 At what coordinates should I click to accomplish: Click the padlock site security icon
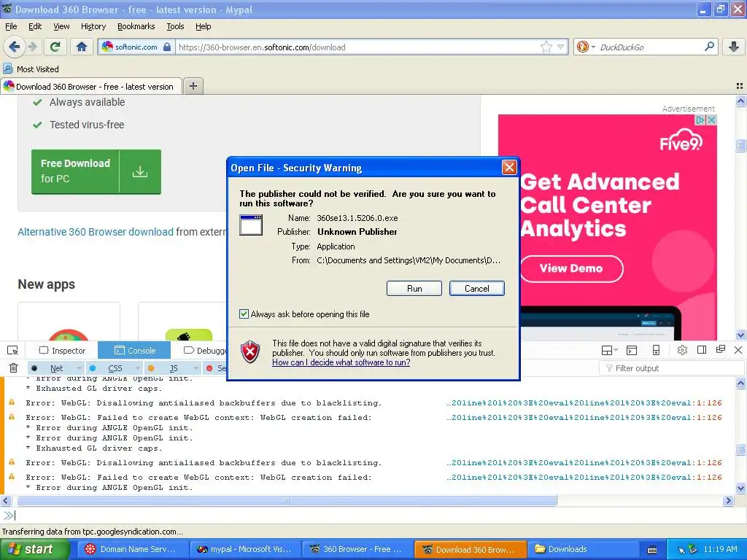pos(167,47)
